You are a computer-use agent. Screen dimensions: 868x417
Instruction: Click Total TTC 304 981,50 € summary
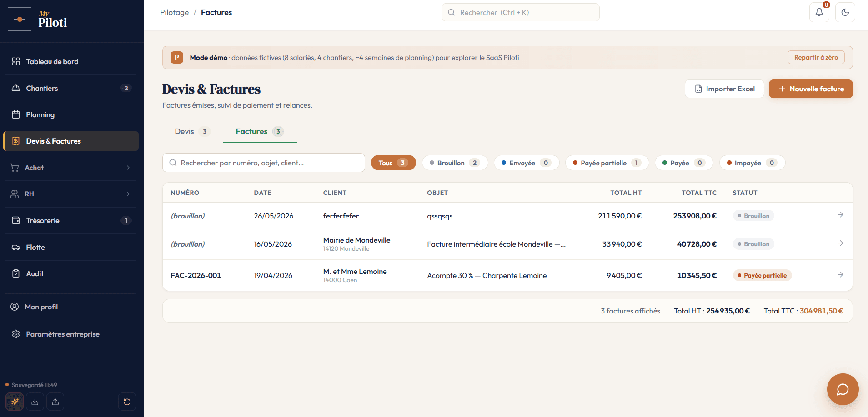click(803, 311)
